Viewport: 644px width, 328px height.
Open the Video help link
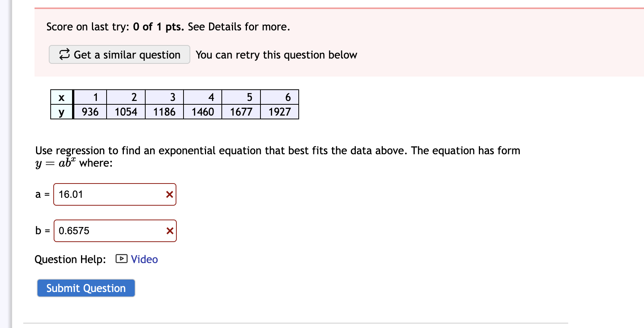coord(144,259)
